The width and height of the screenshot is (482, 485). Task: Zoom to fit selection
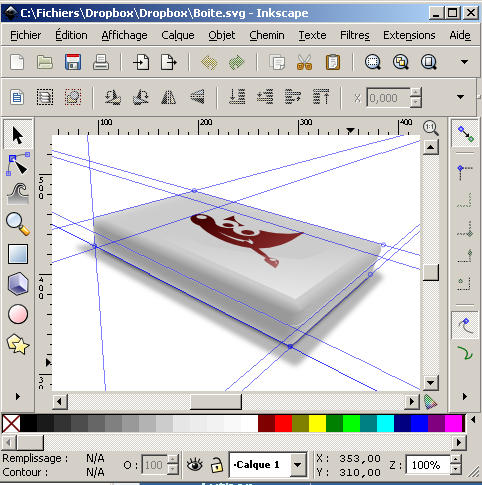pyautogui.click(x=373, y=62)
